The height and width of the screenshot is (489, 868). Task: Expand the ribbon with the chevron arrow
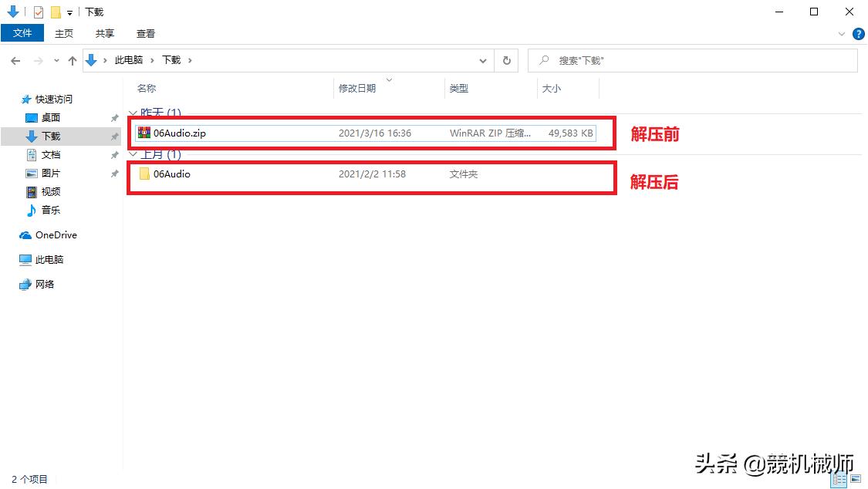[842, 34]
